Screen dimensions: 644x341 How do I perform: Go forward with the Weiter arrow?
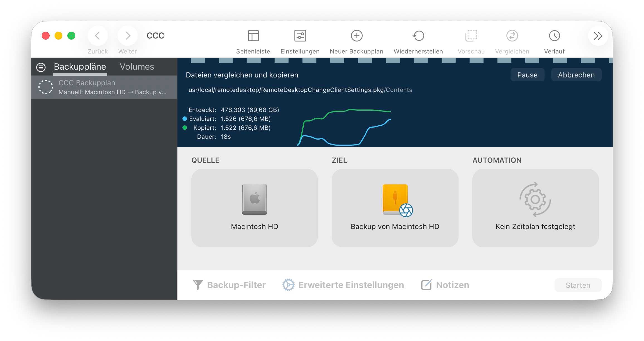pos(128,36)
